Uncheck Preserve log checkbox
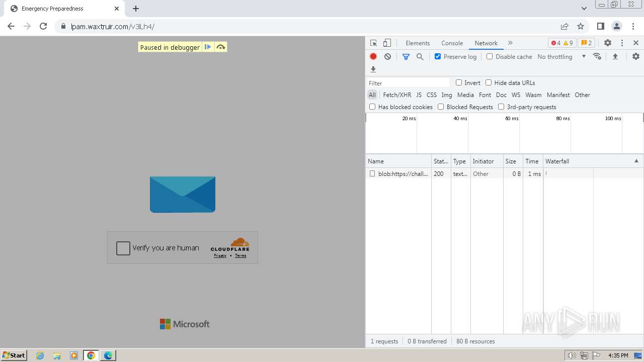 pyautogui.click(x=438, y=57)
